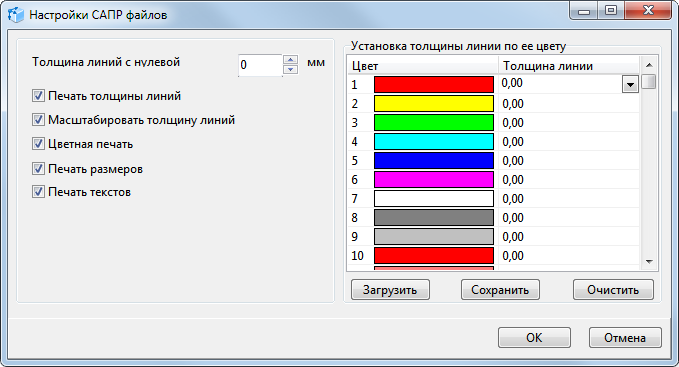Click thickness value 0,00 for color 7
Image resolution: width=679 pixels, height=367 pixels.
(513, 199)
